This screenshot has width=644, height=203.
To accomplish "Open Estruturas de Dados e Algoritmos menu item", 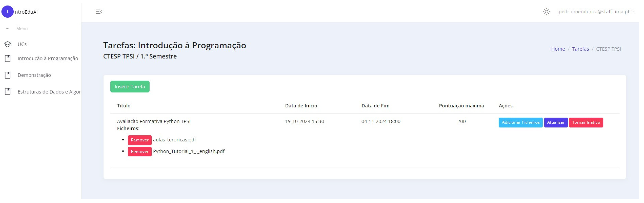I will coord(49,92).
